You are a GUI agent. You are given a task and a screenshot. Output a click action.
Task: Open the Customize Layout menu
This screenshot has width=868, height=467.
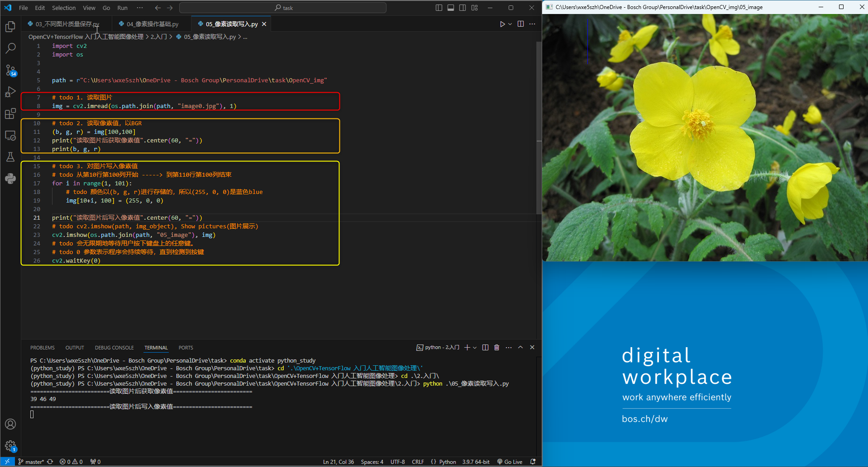coord(474,8)
